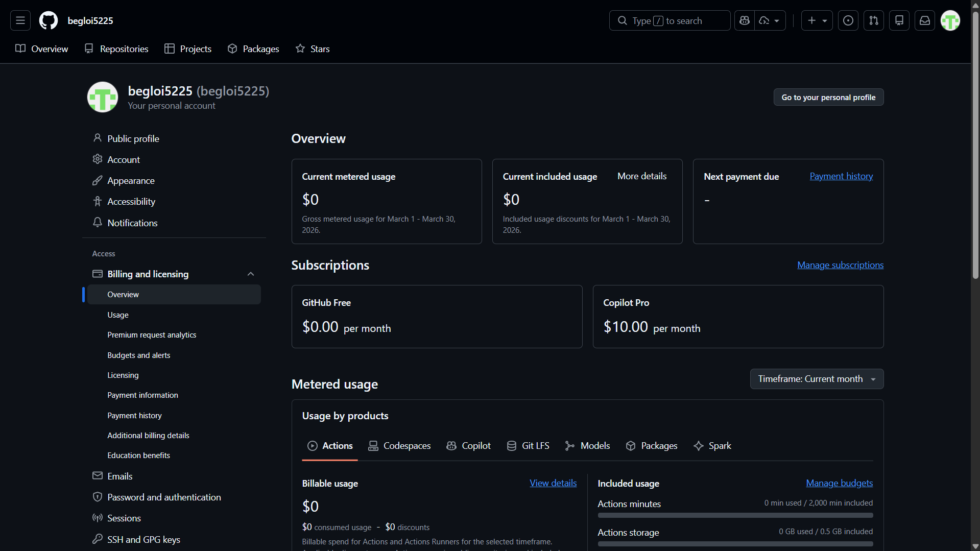Open the issues icon in header

[848, 20]
